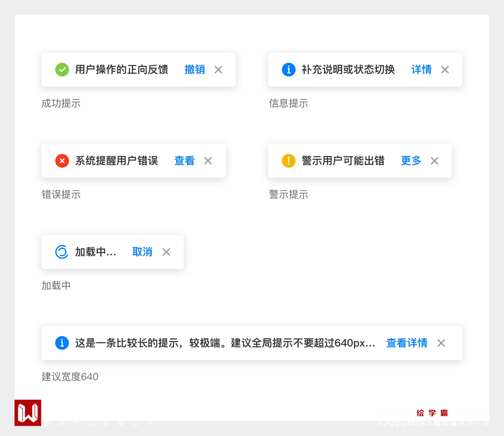The height and width of the screenshot is (436, 504).
Task: Click 更多 in the warning toast
Action: coord(411,161)
